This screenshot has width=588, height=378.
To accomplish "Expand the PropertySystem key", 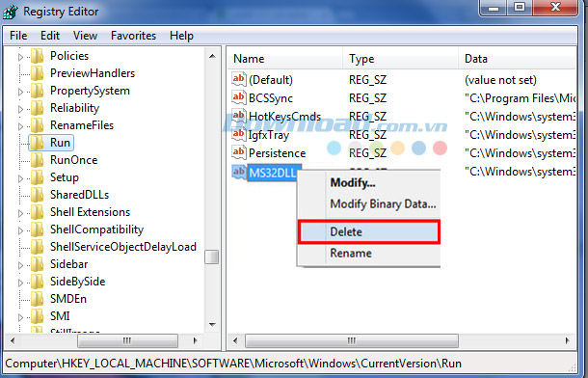I will tap(20, 92).
